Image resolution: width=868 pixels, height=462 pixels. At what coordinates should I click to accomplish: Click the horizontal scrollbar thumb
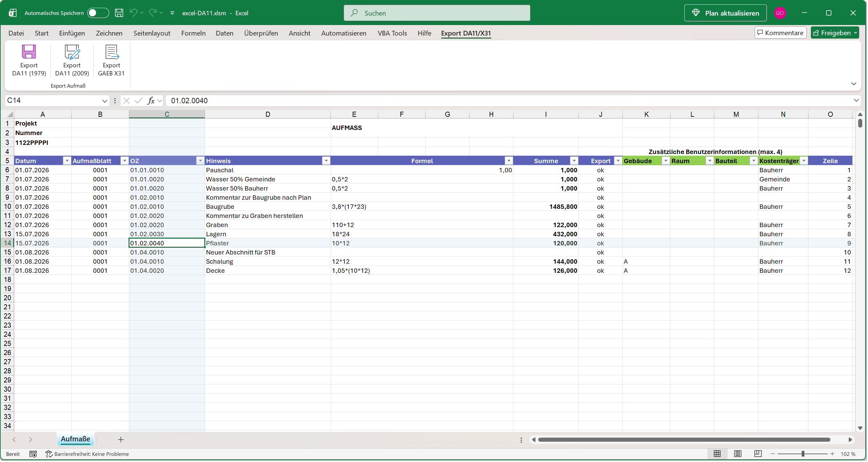click(x=684, y=440)
